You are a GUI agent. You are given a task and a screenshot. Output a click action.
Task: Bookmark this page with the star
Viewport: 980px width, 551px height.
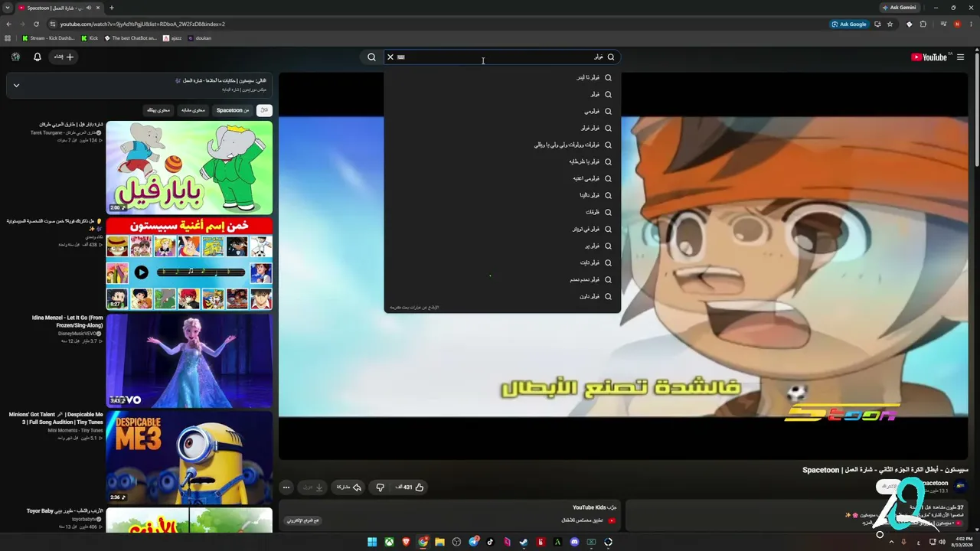(890, 24)
